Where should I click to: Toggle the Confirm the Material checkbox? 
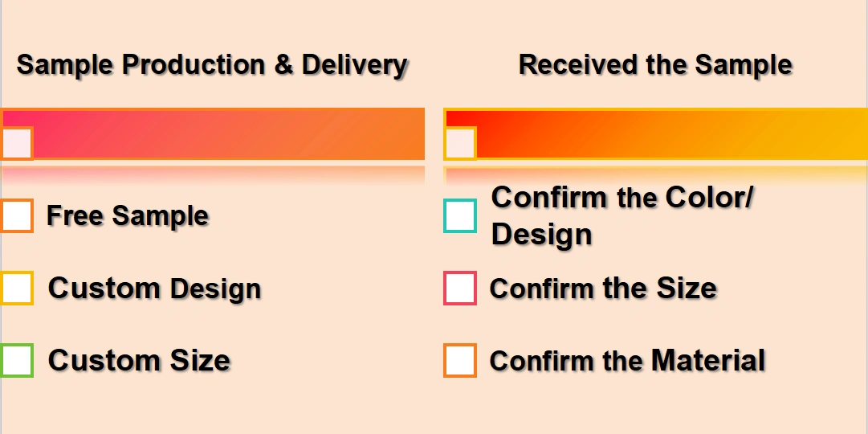pyautogui.click(x=460, y=360)
